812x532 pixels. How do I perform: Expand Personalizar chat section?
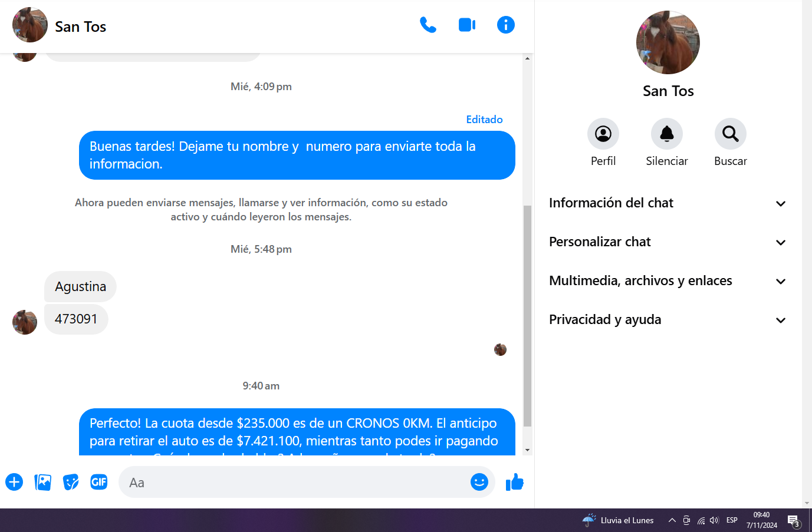[x=668, y=242]
